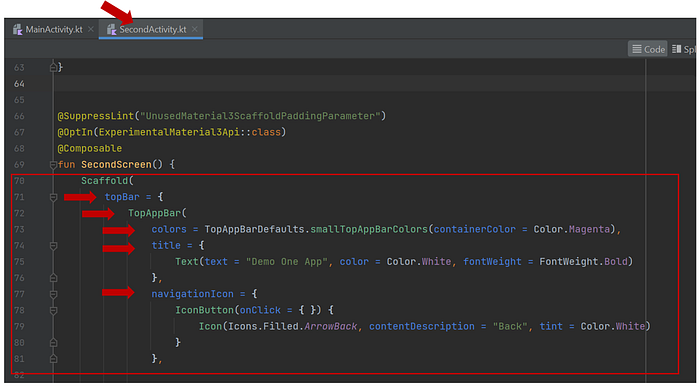Collapse the IconButton block at line 78

pos(53,311)
